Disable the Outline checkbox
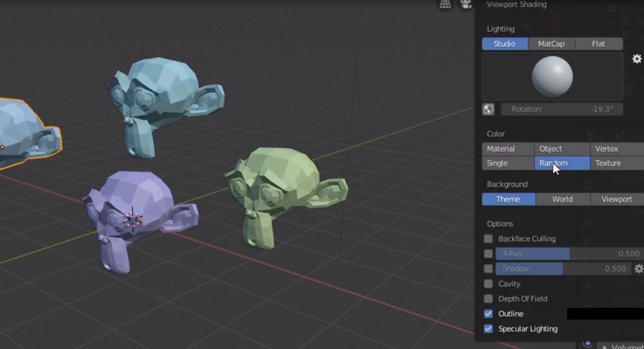 point(488,314)
